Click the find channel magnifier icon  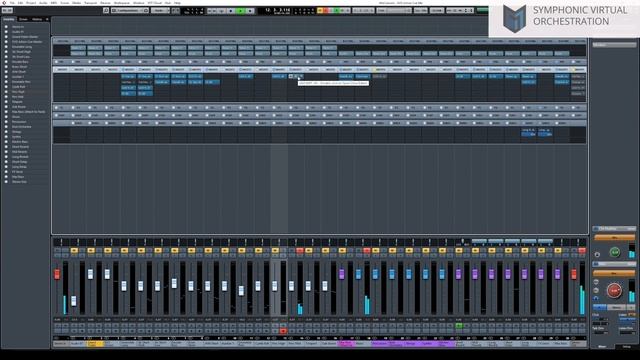click(106, 11)
